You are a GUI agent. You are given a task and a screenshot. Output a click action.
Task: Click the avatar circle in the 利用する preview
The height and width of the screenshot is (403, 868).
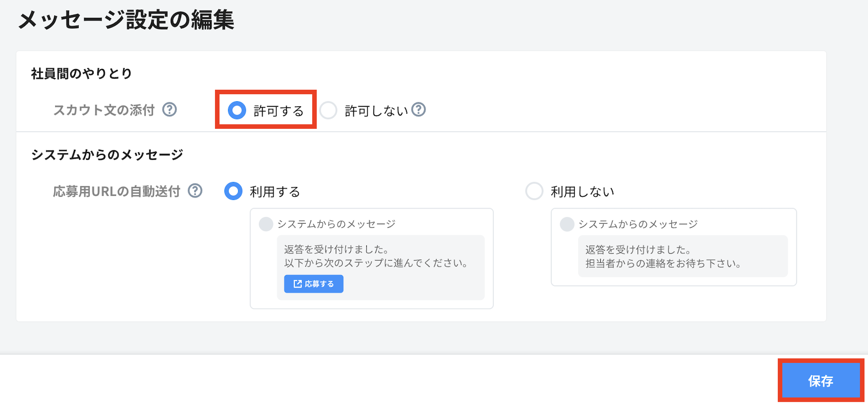pos(266,224)
